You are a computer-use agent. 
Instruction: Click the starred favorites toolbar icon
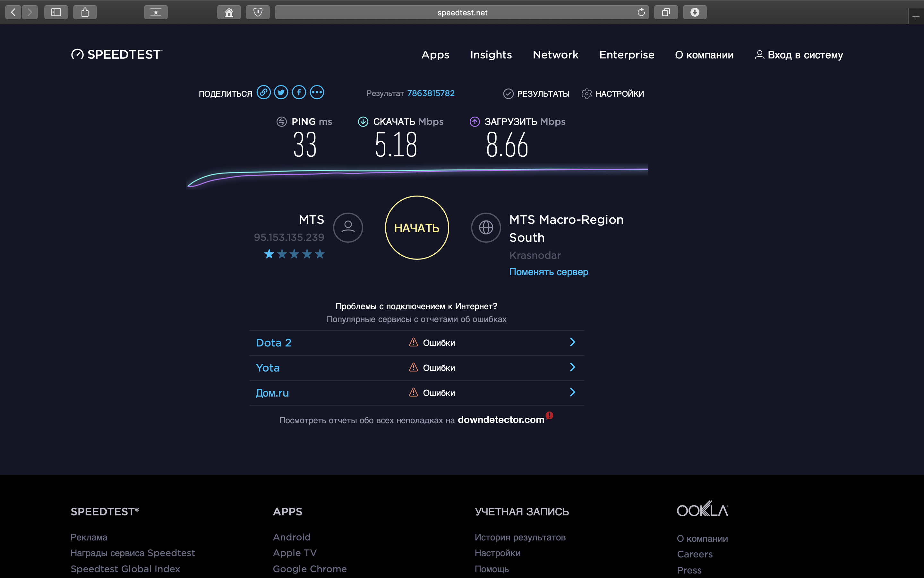point(156,12)
